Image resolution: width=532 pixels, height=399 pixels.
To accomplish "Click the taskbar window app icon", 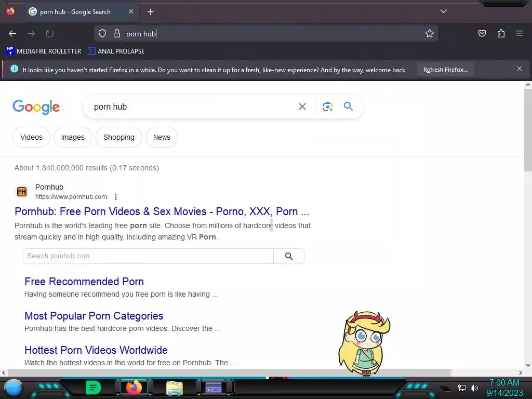I will coord(214,388).
